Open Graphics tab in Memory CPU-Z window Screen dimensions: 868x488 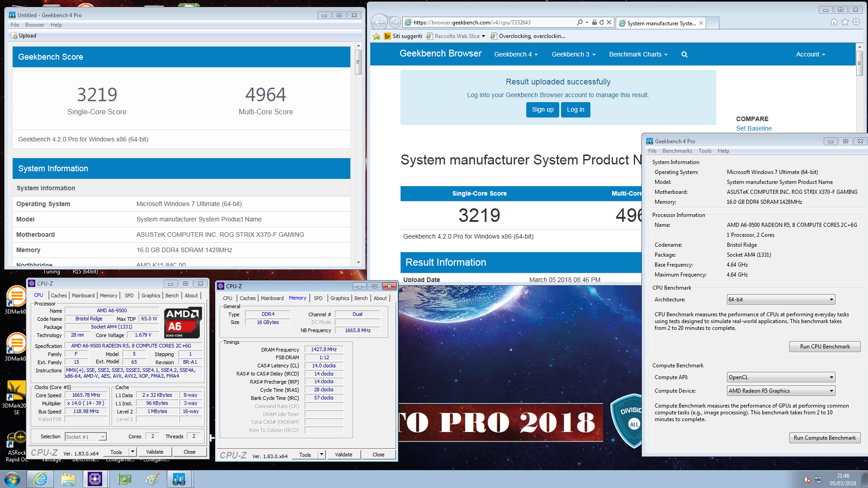[x=340, y=298]
